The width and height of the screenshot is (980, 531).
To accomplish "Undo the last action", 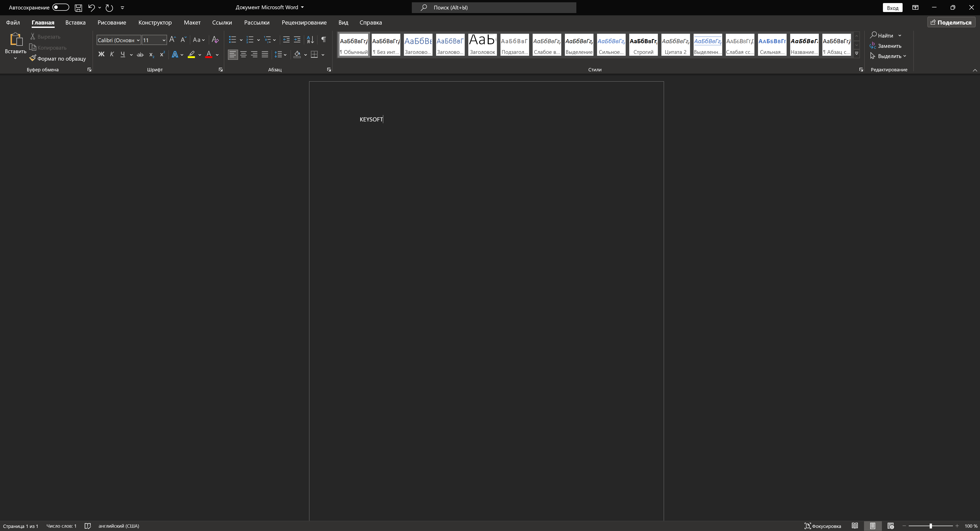I will (x=91, y=8).
